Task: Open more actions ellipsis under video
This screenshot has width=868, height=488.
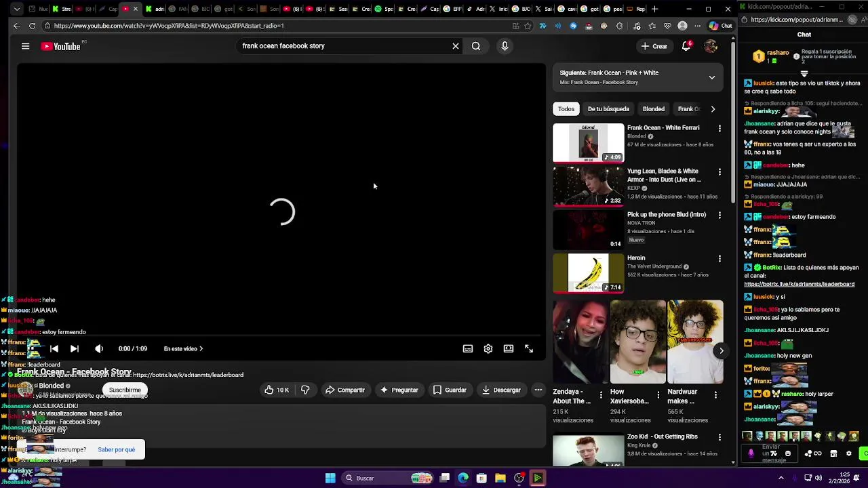Action: tap(538, 390)
